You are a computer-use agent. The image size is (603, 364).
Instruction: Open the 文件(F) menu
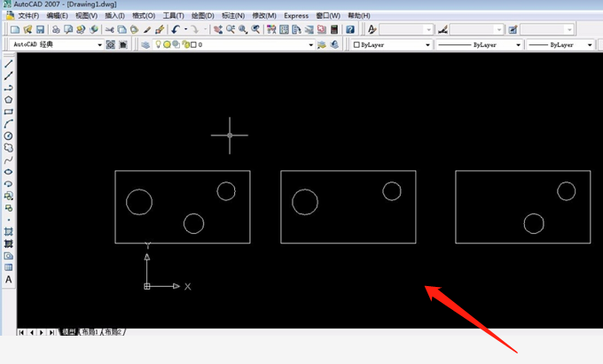[28, 16]
